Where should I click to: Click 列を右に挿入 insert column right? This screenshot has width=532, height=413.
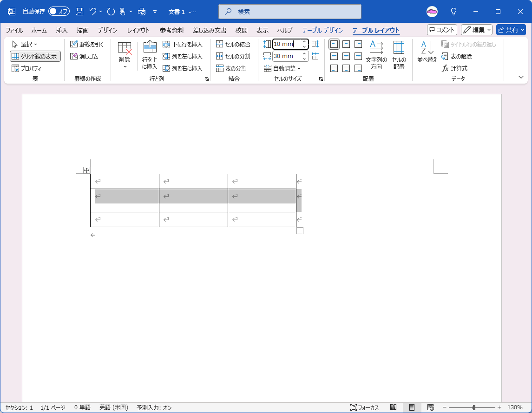pyautogui.click(x=183, y=68)
